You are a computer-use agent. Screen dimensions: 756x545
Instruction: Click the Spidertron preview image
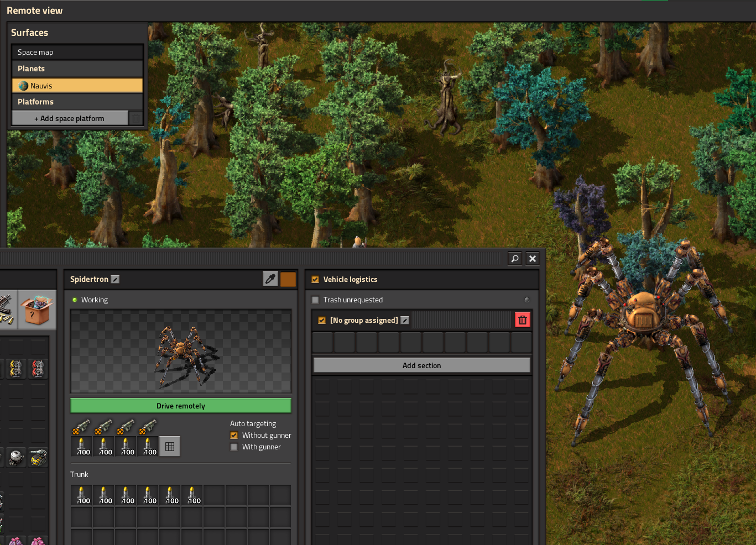click(181, 352)
